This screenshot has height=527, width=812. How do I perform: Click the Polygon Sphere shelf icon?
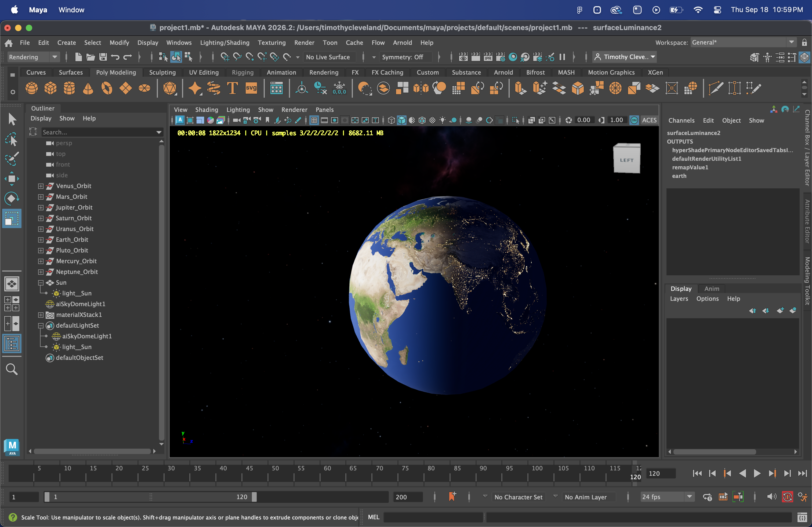[x=31, y=88]
